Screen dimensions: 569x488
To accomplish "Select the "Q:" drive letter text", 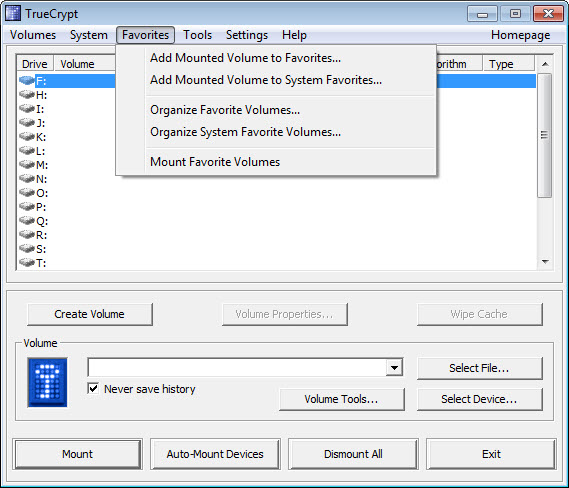I will pyautogui.click(x=42, y=221).
